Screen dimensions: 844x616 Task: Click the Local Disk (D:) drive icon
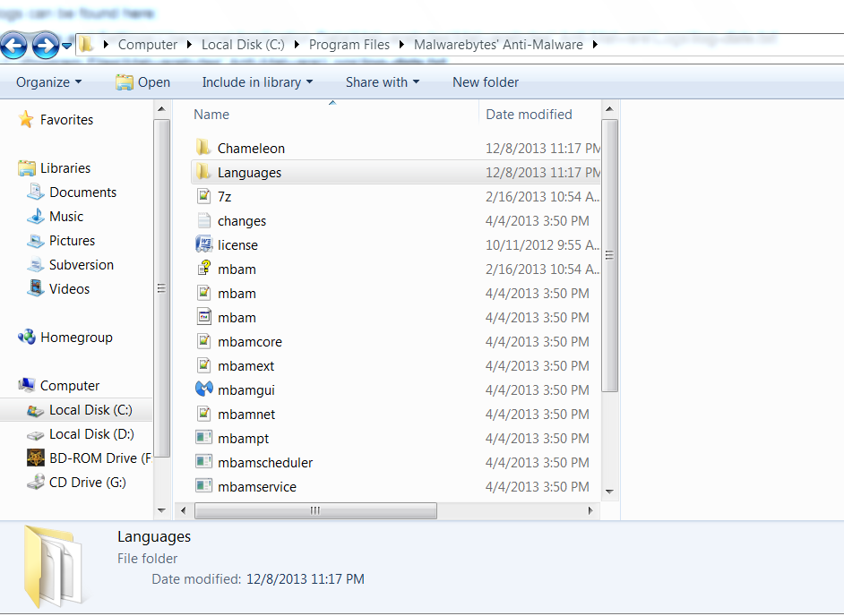click(36, 435)
